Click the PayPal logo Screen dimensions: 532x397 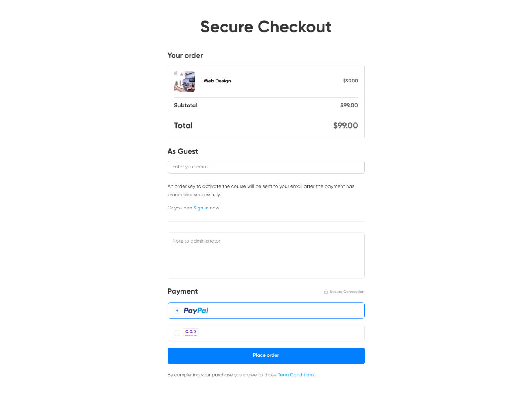pos(196,311)
